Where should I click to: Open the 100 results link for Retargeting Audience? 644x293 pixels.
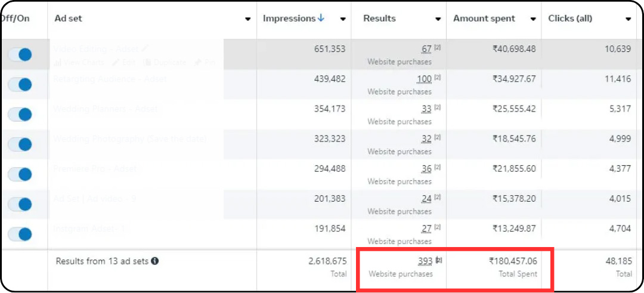[x=424, y=79]
